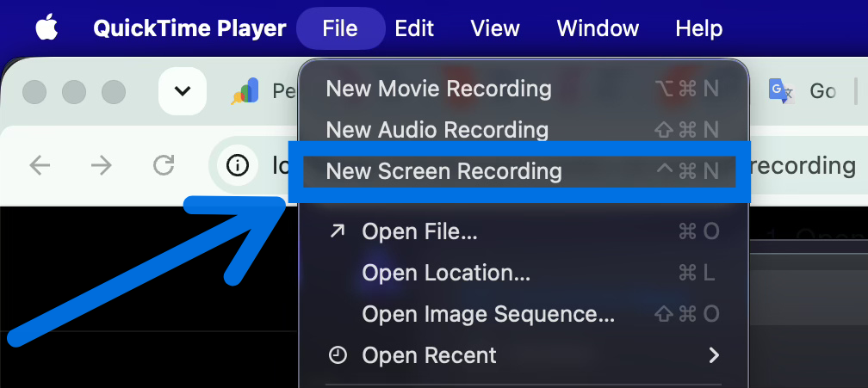Click the browser tab search dropdown arrow

tap(183, 91)
